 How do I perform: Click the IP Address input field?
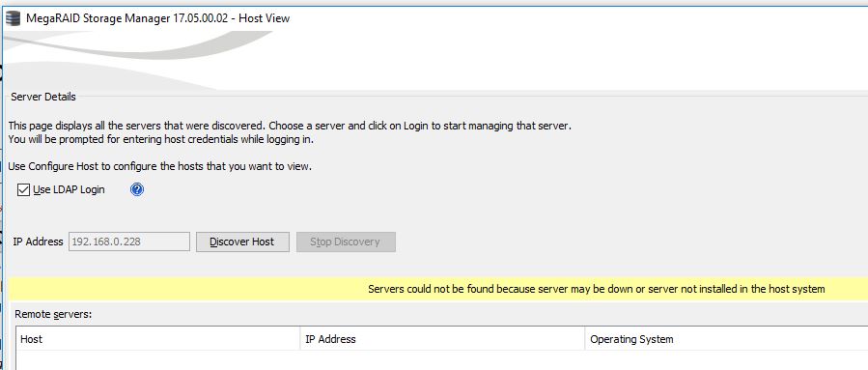[129, 242]
